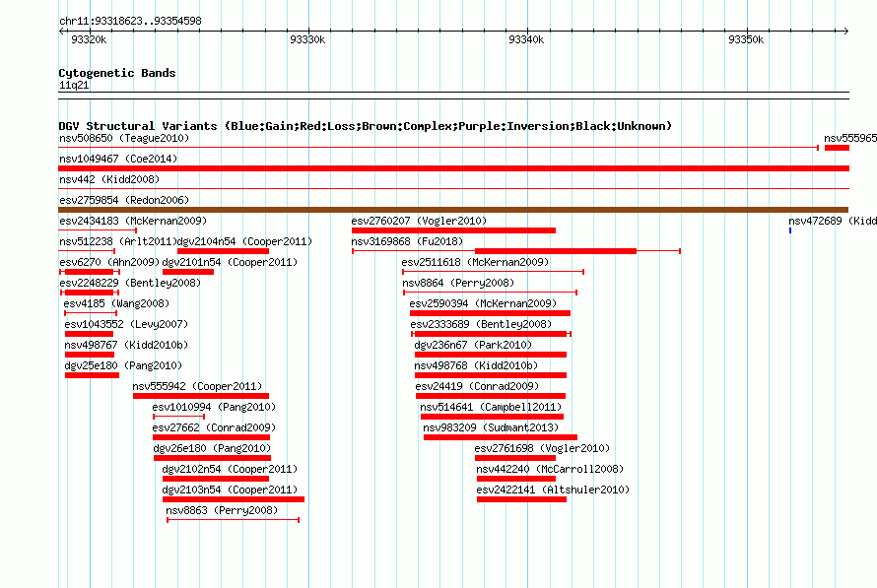Select the dgv2101n54 (Cooper2011) label
This screenshot has width=877, height=588.
230,262
